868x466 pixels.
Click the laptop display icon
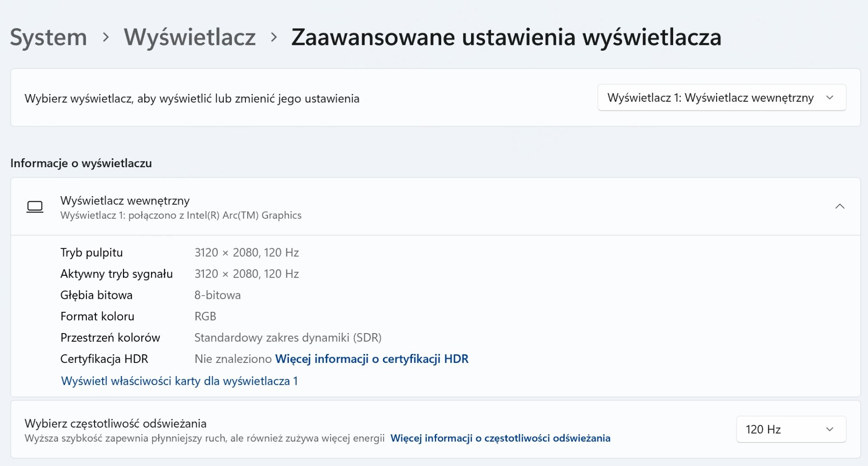coord(35,207)
